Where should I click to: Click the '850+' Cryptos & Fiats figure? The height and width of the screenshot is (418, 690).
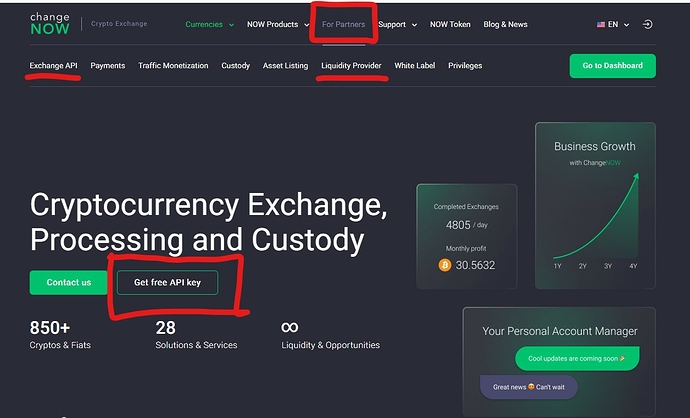[50, 328]
